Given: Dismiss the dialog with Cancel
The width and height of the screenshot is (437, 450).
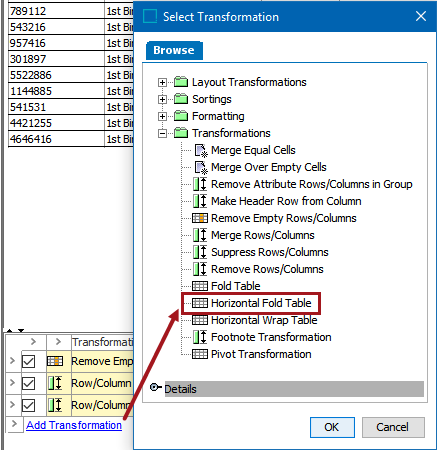Looking at the screenshot, I should [x=393, y=427].
